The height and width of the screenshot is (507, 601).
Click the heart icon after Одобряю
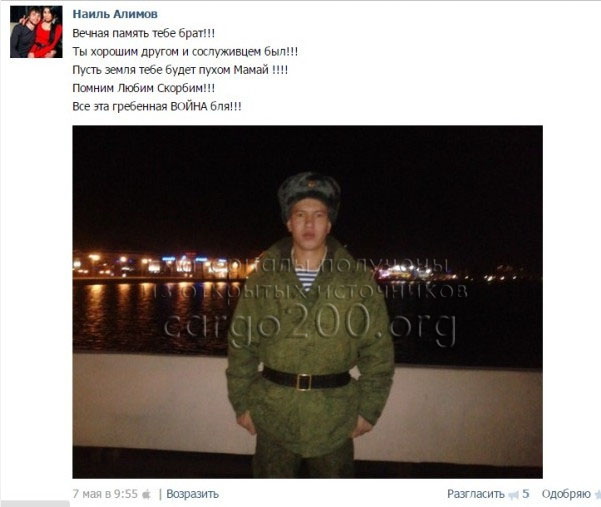tap(597, 495)
